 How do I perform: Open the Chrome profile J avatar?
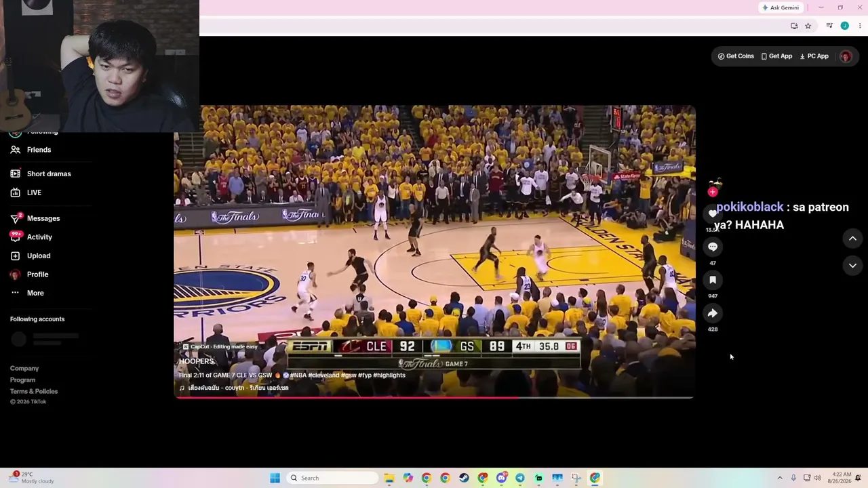tap(844, 26)
